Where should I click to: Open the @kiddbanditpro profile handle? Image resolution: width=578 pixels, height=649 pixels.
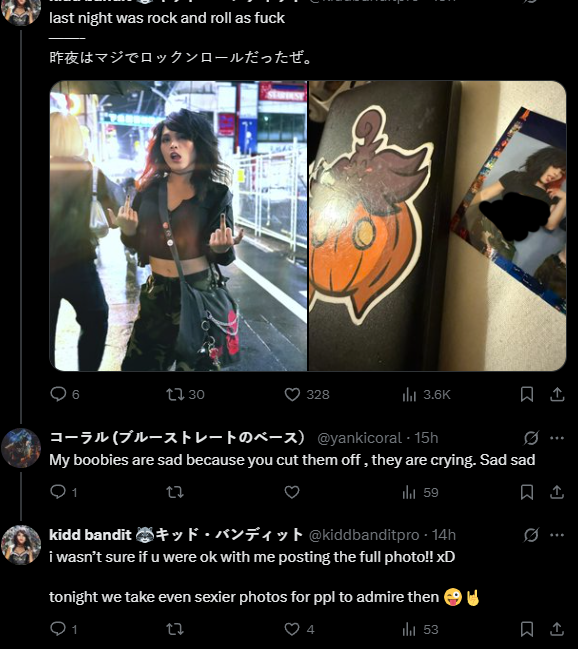point(364,535)
